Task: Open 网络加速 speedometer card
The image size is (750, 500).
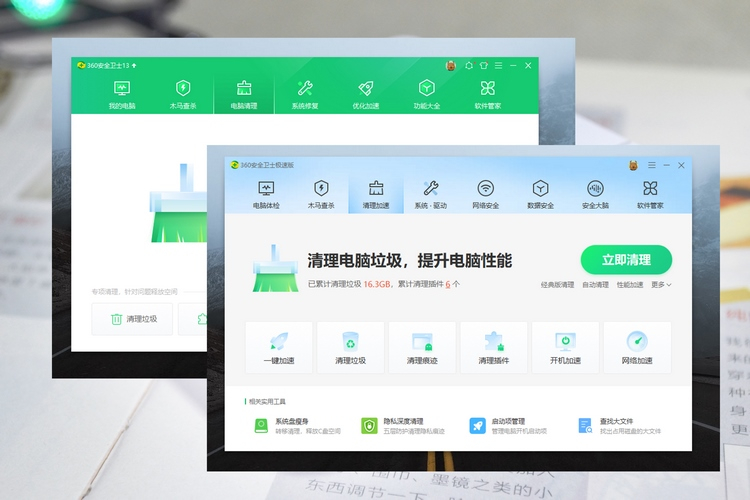Action: click(x=637, y=348)
